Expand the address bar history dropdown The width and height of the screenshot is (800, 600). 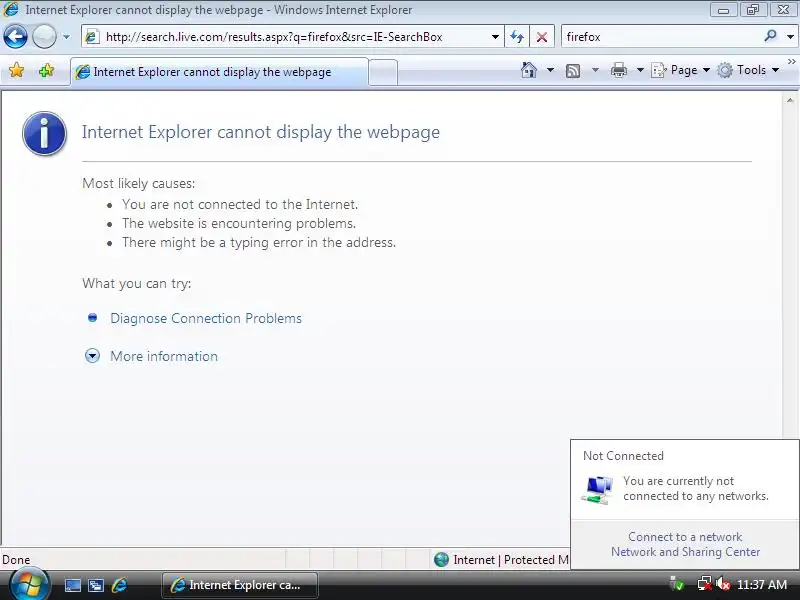[495, 37]
